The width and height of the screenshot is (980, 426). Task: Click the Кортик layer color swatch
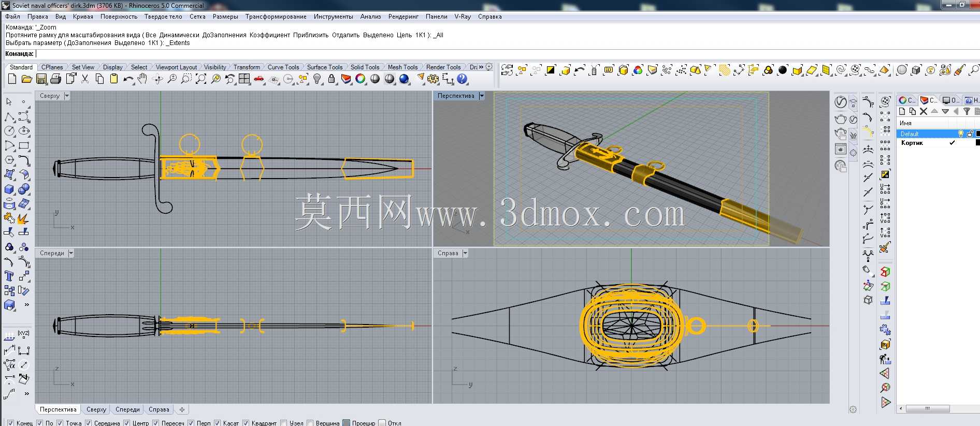[x=978, y=142]
